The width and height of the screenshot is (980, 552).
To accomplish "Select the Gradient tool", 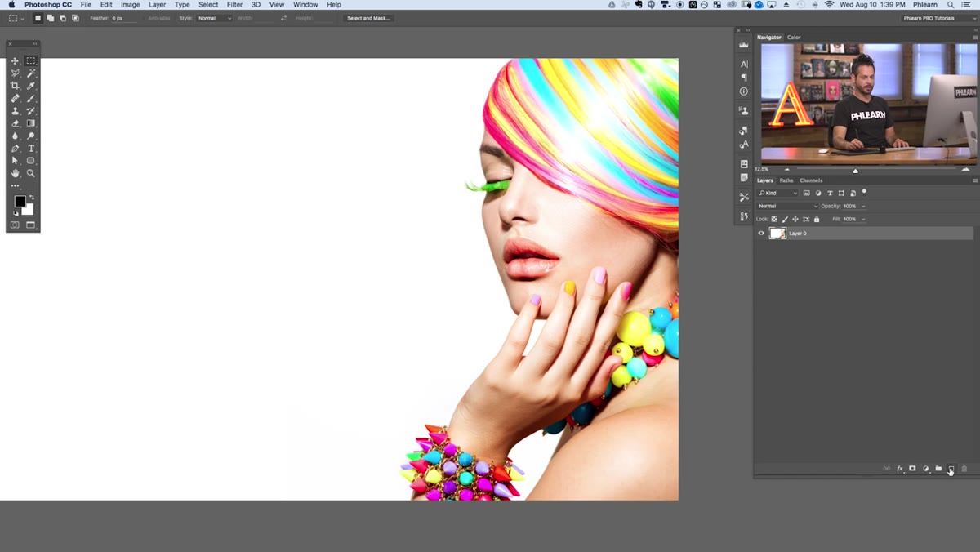I will tap(31, 123).
